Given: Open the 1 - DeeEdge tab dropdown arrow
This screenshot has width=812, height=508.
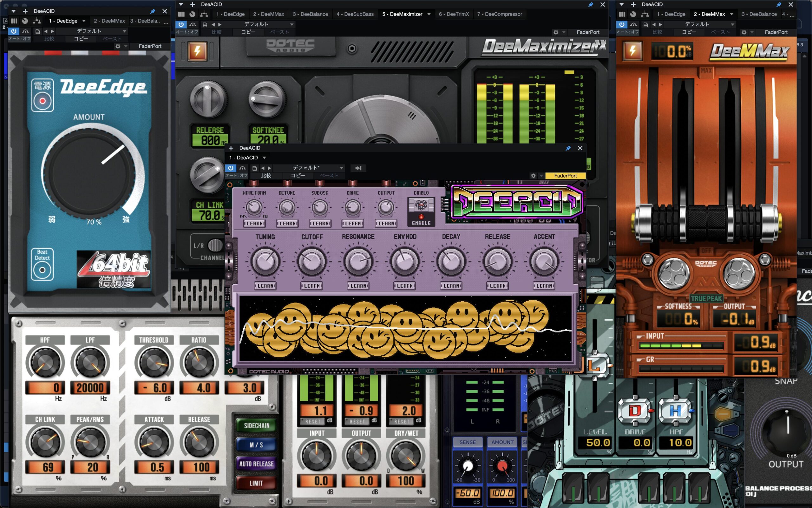Looking at the screenshot, I should pos(84,21).
